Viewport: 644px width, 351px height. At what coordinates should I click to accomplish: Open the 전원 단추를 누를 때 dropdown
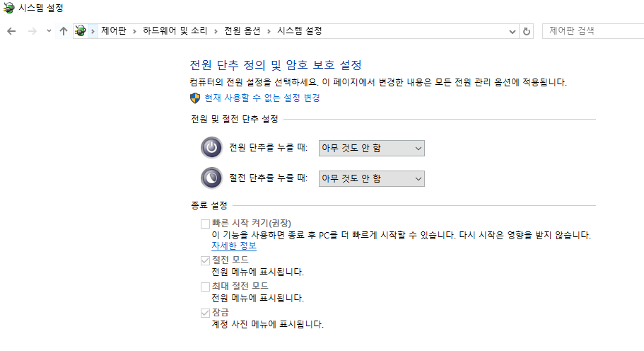point(372,148)
